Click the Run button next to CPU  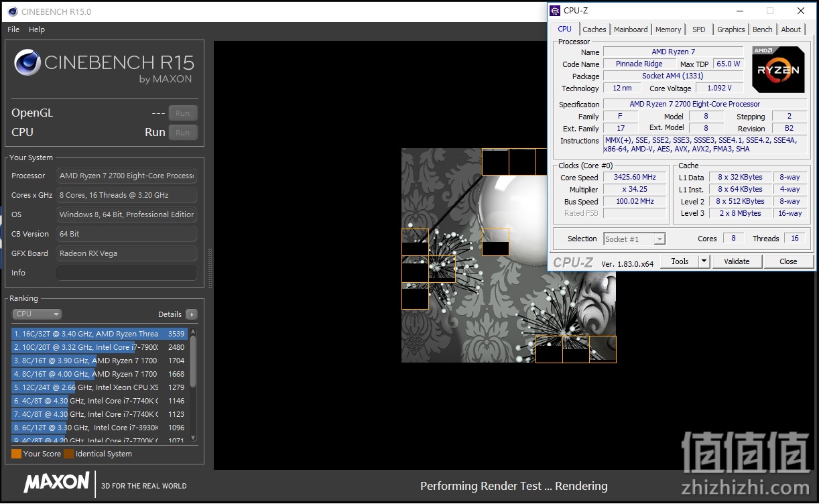[183, 133]
